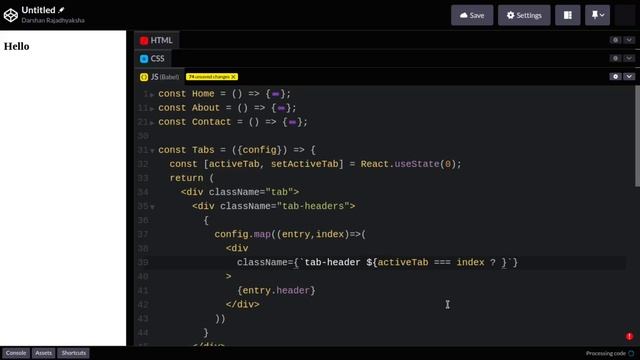The width and height of the screenshot is (640, 360).
Task: Click line number 34 in the gutter
Action: pyautogui.click(x=143, y=192)
